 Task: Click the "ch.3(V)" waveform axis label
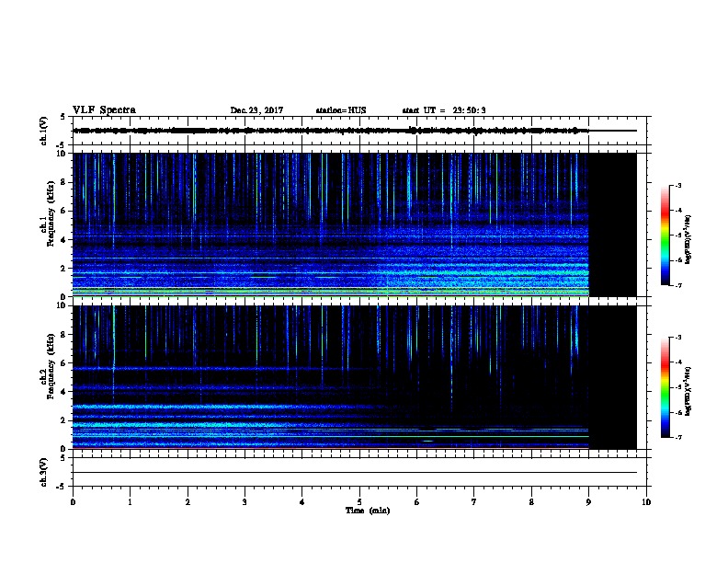point(43,472)
